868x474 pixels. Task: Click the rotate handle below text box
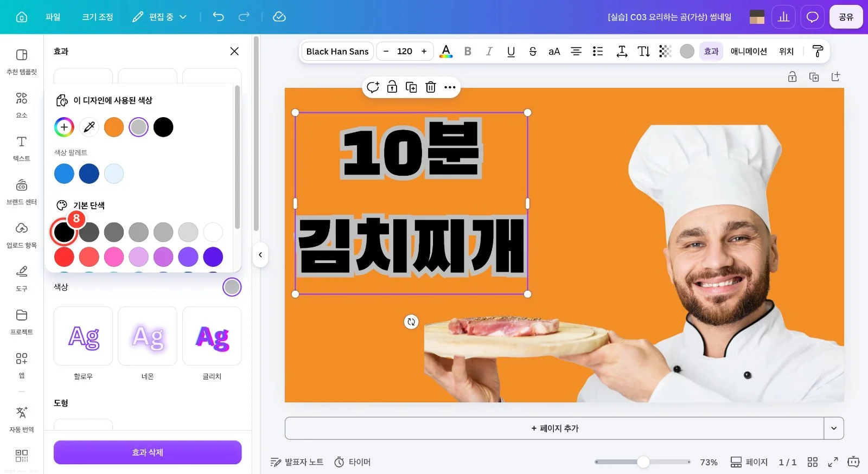411,322
